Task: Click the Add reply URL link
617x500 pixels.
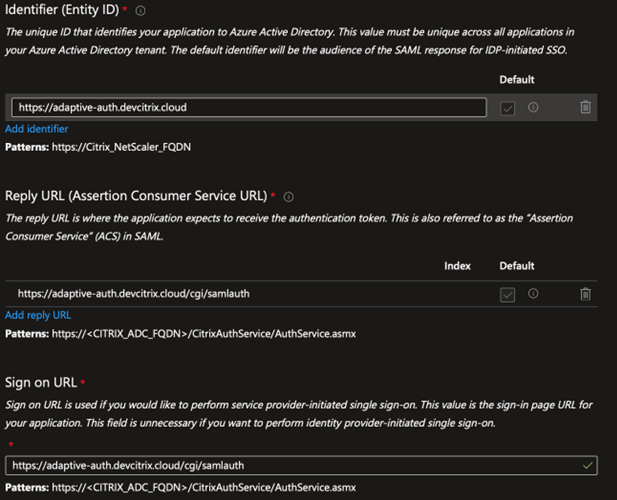Action: pos(37,315)
